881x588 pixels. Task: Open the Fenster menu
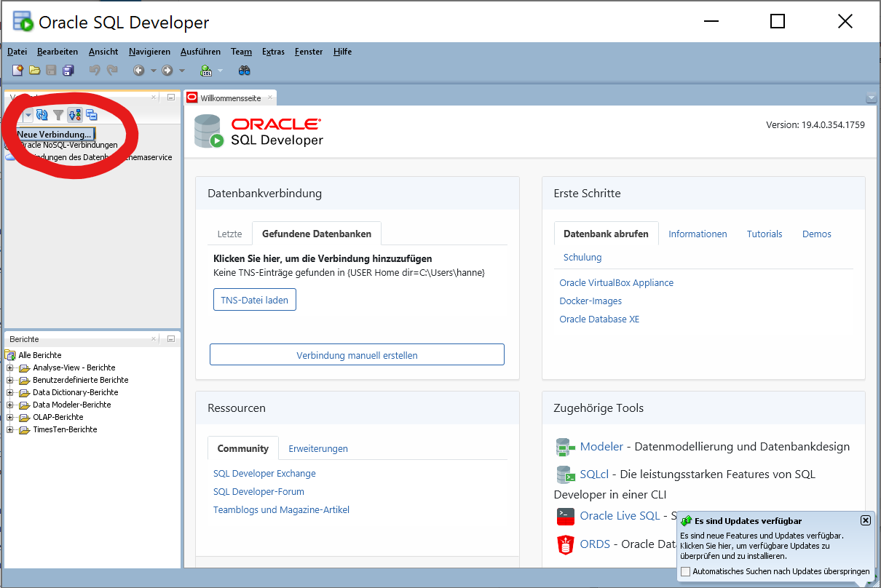click(x=309, y=52)
